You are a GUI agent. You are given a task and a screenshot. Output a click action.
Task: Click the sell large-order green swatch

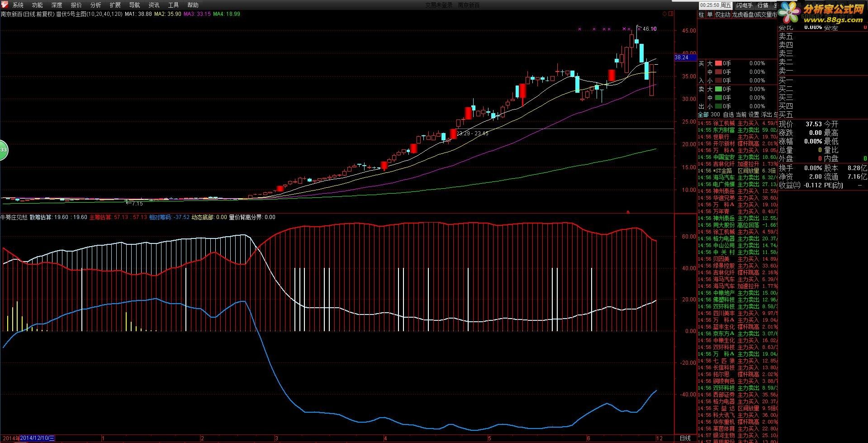click(718, 89)
